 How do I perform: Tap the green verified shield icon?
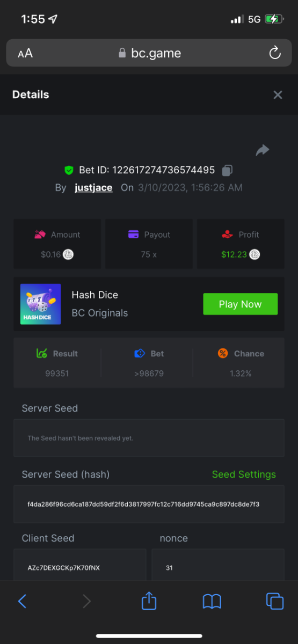[x=69, y=170]
